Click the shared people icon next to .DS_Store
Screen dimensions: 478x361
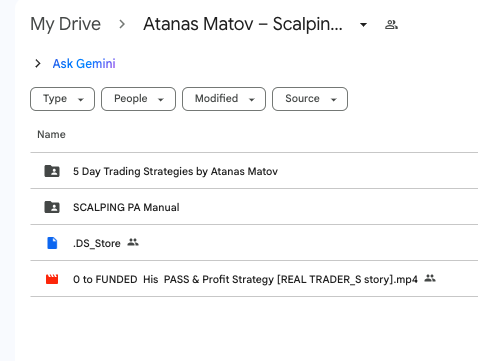tap(133, 242)
